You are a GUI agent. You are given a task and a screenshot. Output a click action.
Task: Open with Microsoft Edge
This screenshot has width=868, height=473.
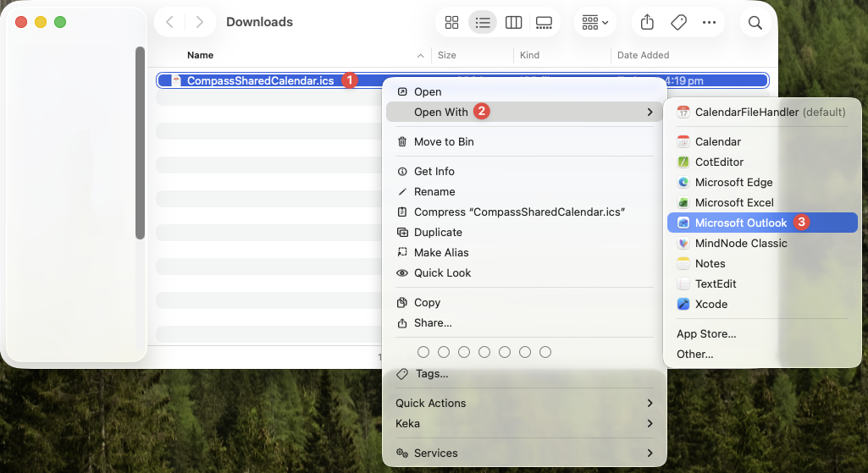(x=762, y=183)
